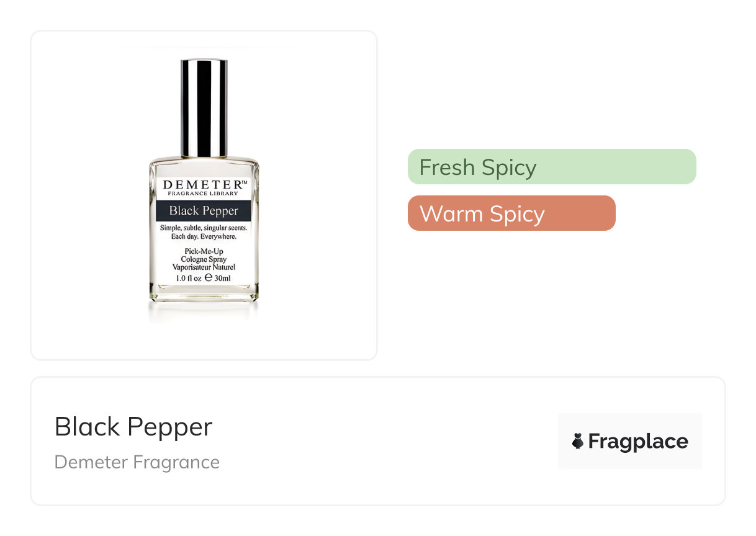
Task: Click the 'Warm Spicy' label text
Action: (x=482, y=214)
